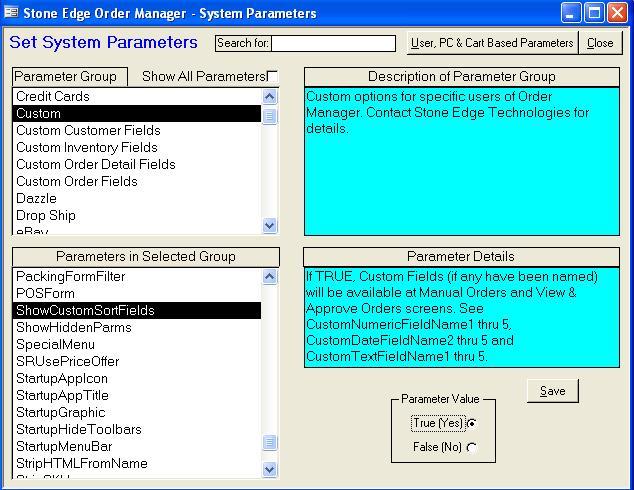Select Custom Order Fields group
Viewport: 634px width, 490px height.
[137, 181]
